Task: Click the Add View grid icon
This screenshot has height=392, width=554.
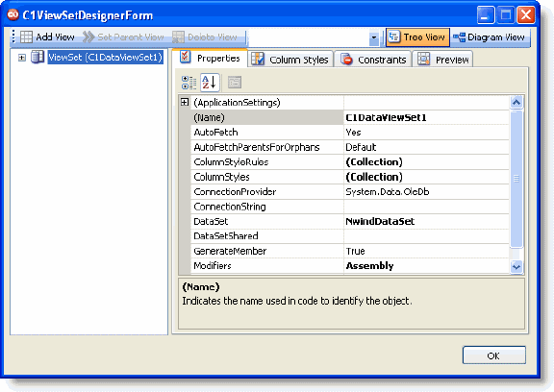Action: (26, 37)
